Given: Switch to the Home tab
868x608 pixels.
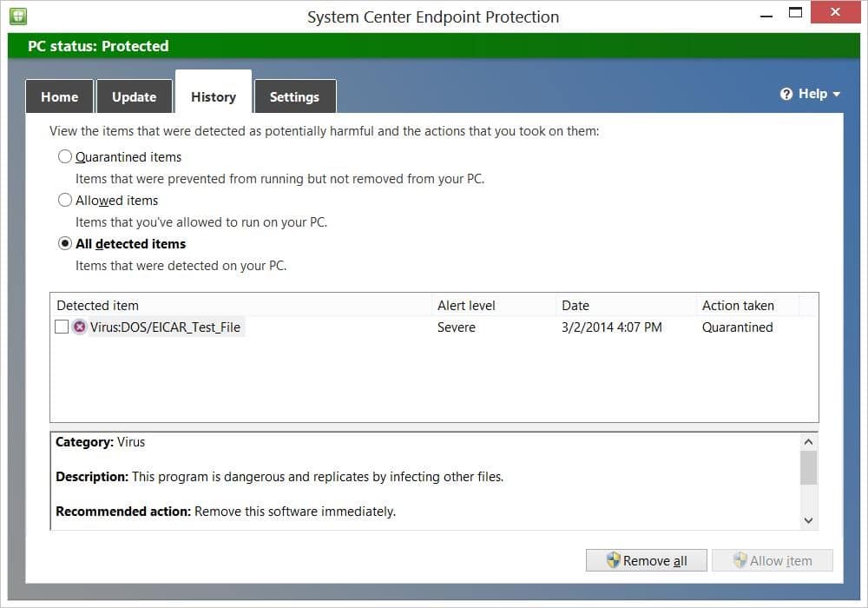Looking at the screenshot, I should coord(59,96).
